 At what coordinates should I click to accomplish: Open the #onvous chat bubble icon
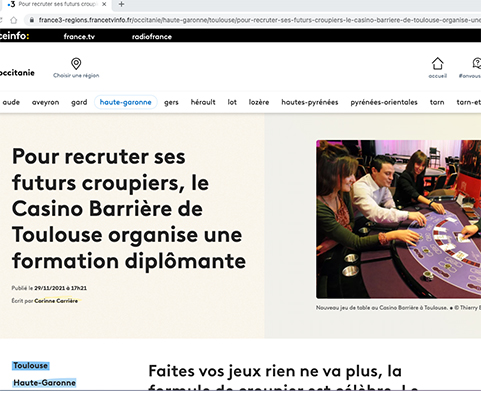point(477,63)
